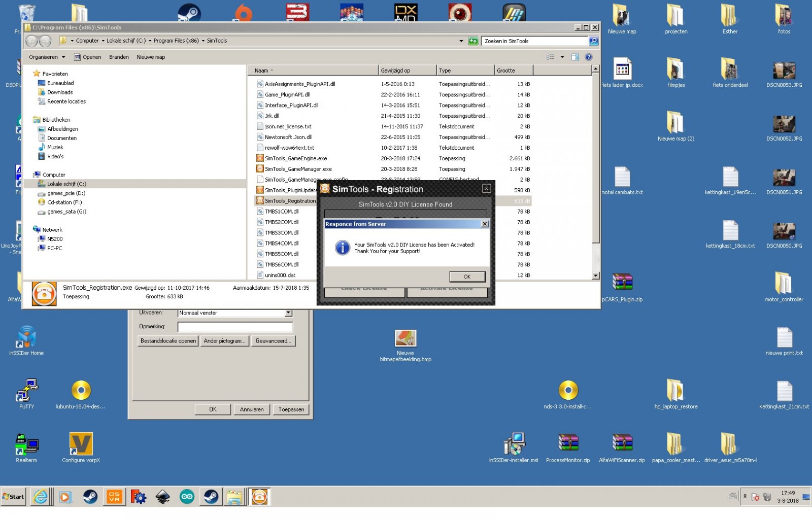812x519 pixels.
Task: Open OSVR icon in taskbar
Action: (114, 497)
